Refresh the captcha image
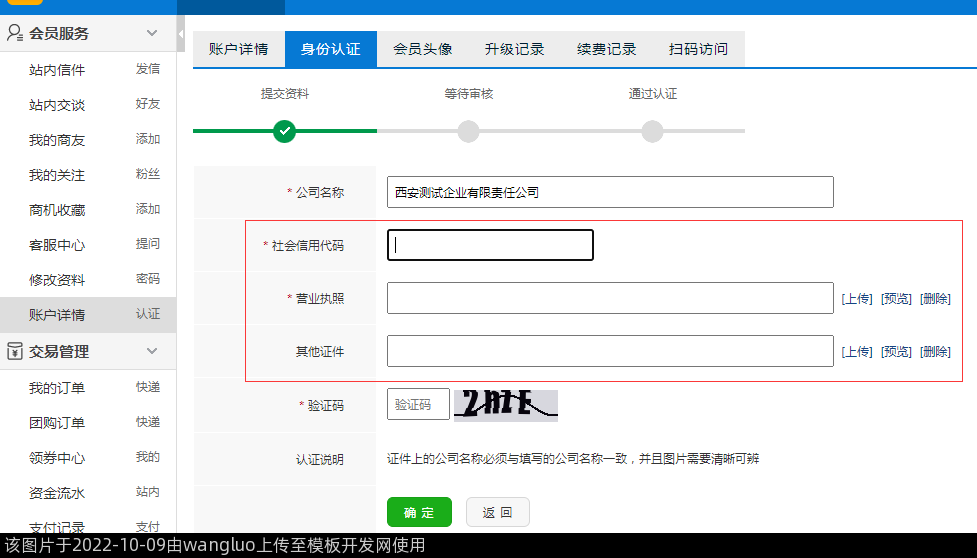 pyautogui.click(x=506, y=405)
